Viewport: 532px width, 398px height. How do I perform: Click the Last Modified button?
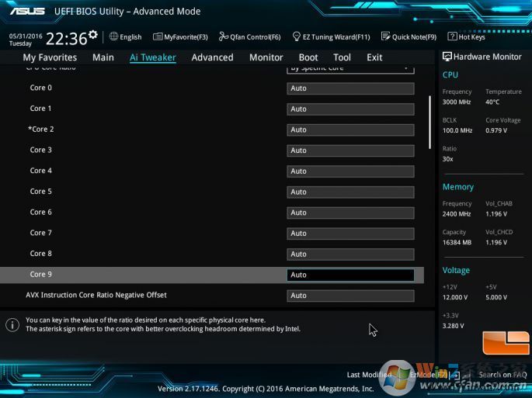[369, 375]
